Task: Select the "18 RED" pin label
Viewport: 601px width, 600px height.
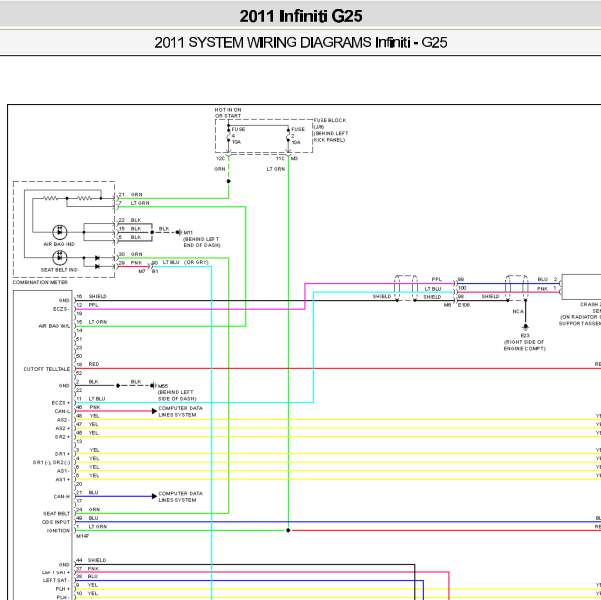Action: point(88,364)
